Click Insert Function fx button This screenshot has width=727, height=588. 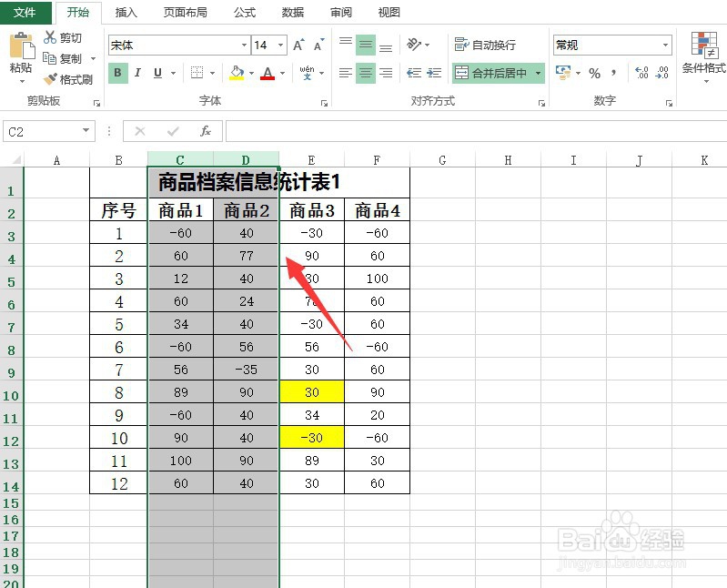click(206, 131)
